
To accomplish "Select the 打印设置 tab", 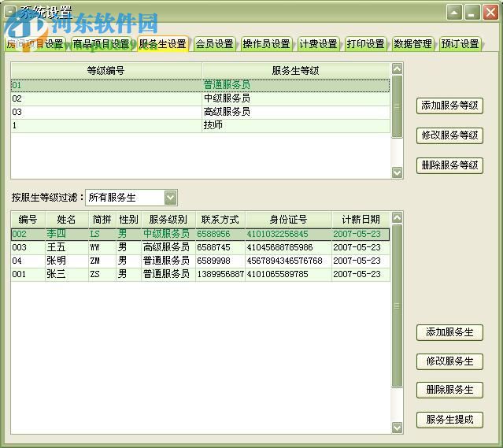I will click(366, 44).
